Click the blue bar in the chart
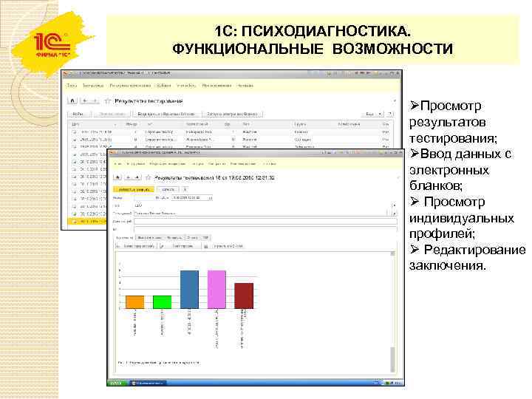The image size is (532, 399). [189, 290]
